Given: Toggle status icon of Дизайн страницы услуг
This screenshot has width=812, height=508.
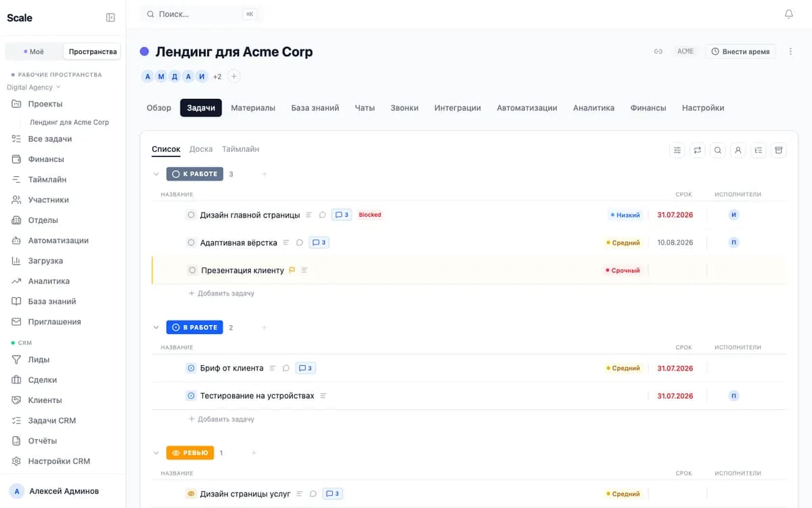Looking at the screenshot, I should click(191, 494).
